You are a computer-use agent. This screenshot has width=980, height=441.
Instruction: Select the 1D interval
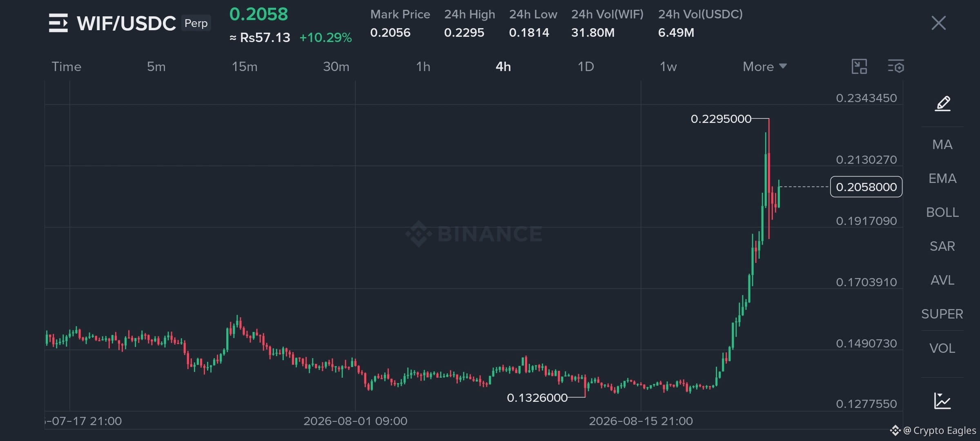tap(586, 67)
